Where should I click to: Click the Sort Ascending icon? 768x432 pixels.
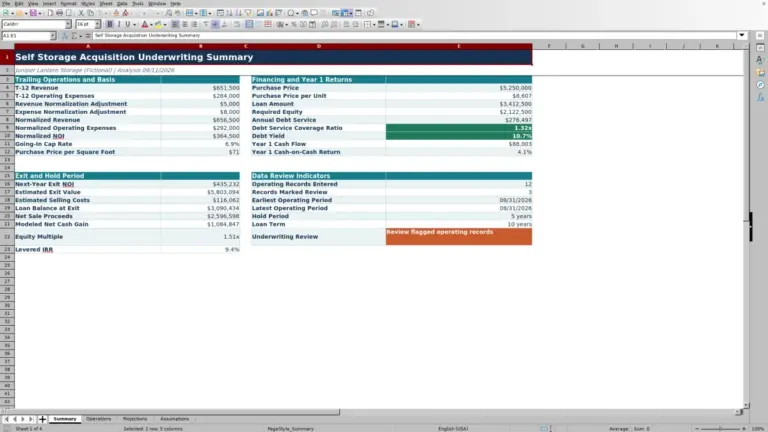click(229, 13)
